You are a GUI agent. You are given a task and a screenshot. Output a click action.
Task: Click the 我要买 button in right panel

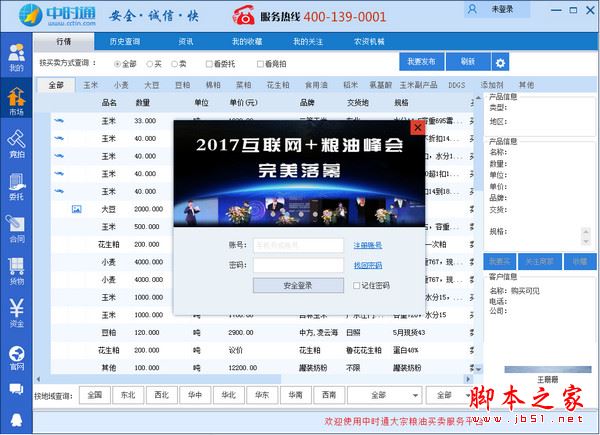pos(500,262)
